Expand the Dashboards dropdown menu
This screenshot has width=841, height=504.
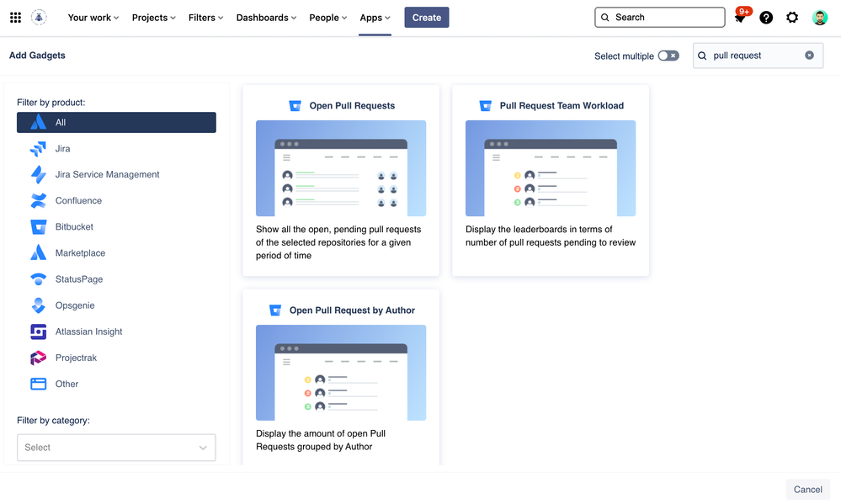[x=267, y=18]
